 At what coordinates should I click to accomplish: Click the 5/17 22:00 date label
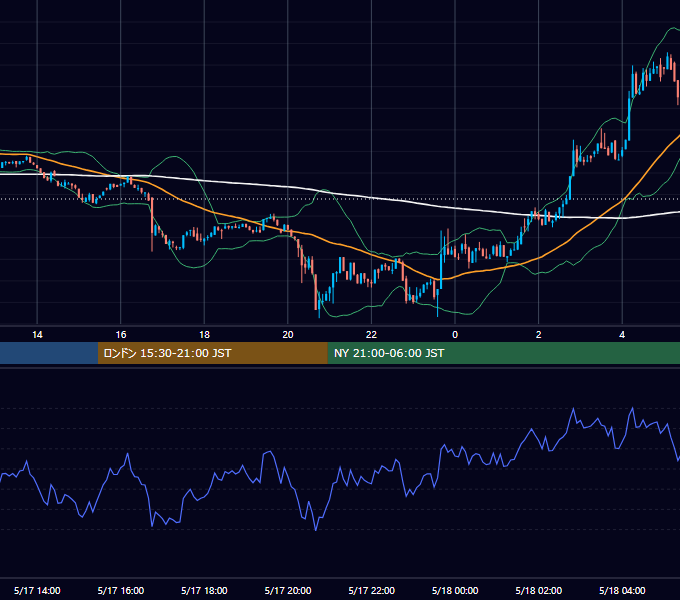(x=372, y=590)
